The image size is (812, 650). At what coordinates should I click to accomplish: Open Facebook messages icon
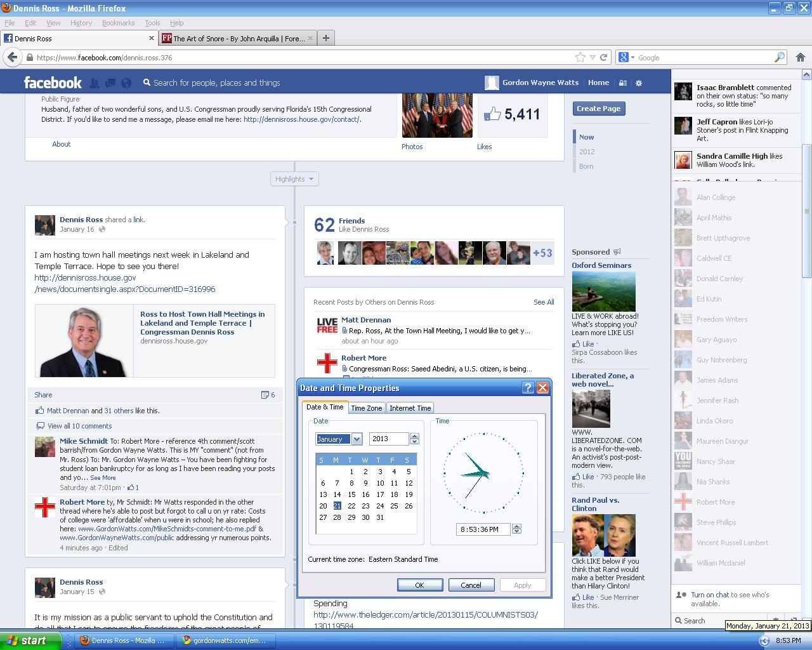coord(110,83)
